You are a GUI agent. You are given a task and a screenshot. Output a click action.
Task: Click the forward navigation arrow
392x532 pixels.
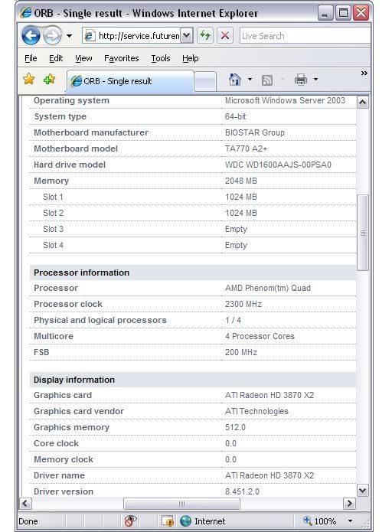click(52, 35)
